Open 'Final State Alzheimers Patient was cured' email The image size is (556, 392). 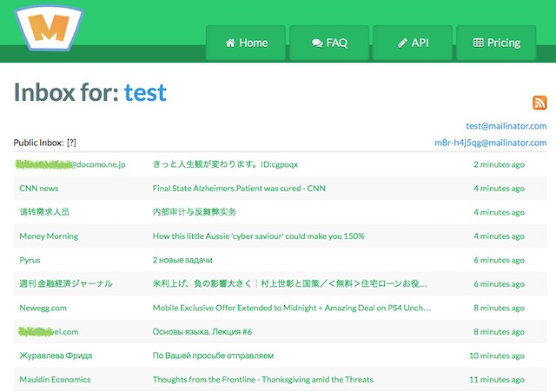click(239, 189)
